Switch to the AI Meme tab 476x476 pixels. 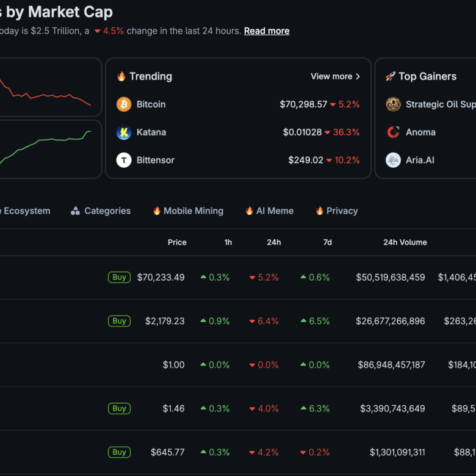pos(269,211)
